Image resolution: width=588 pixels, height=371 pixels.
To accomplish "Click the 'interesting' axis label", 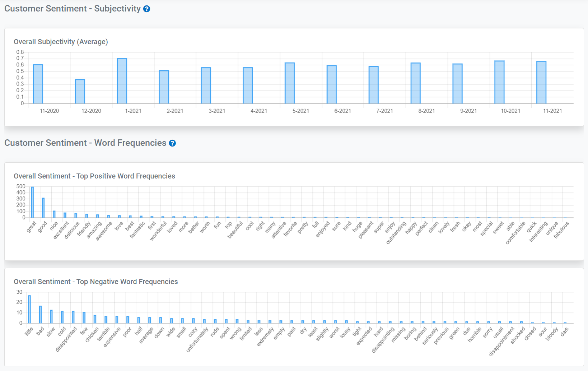I will (538, 232).
